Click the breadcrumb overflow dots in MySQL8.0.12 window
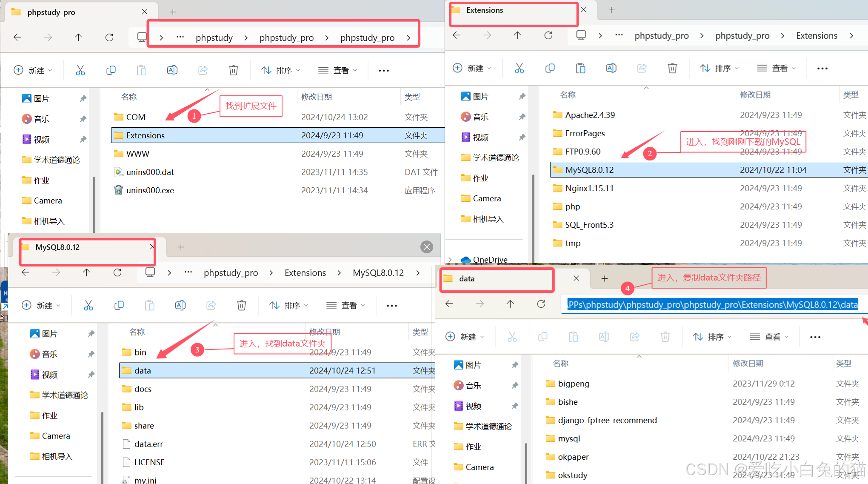The width and height of the screenshot is (868, 484). click(188, 272)
